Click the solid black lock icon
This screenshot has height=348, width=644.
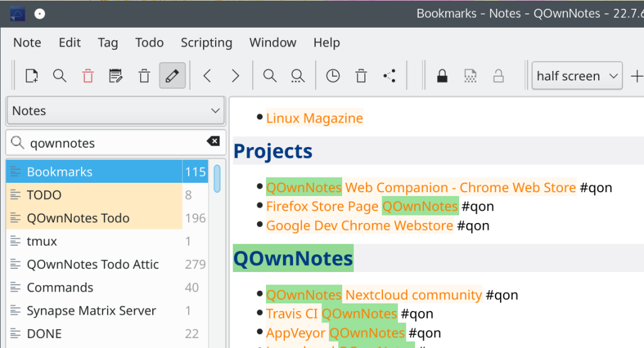click(x=442, y=76)
